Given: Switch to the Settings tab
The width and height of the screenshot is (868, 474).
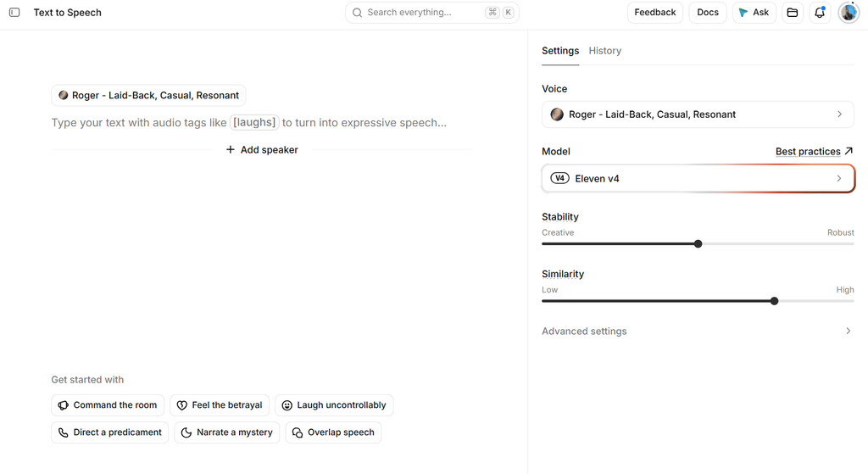Looking at the screenshot, I should [x=560, y=51].
